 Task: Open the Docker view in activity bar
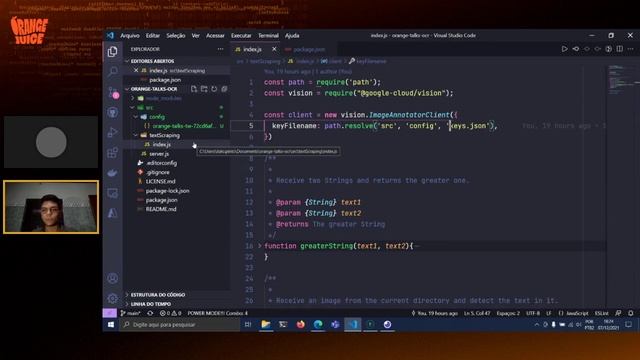tap(113, 173)
